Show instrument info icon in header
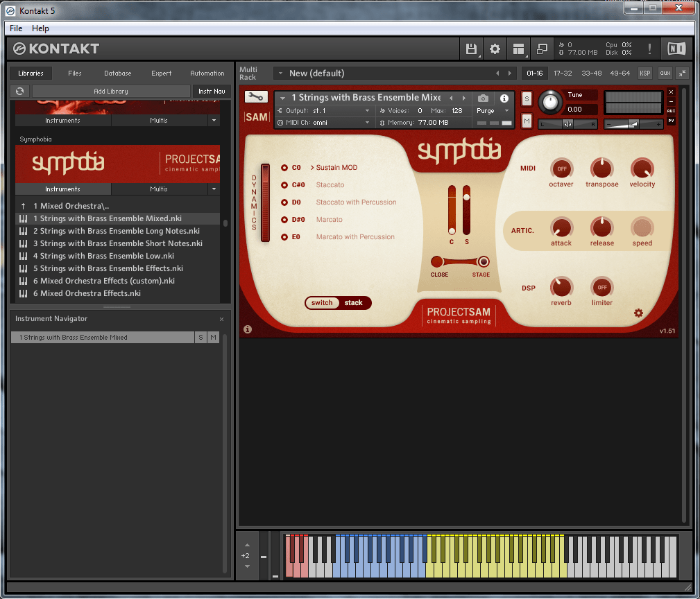The height and width of the screenshot is (599, 700). click(x=504, y=98)
